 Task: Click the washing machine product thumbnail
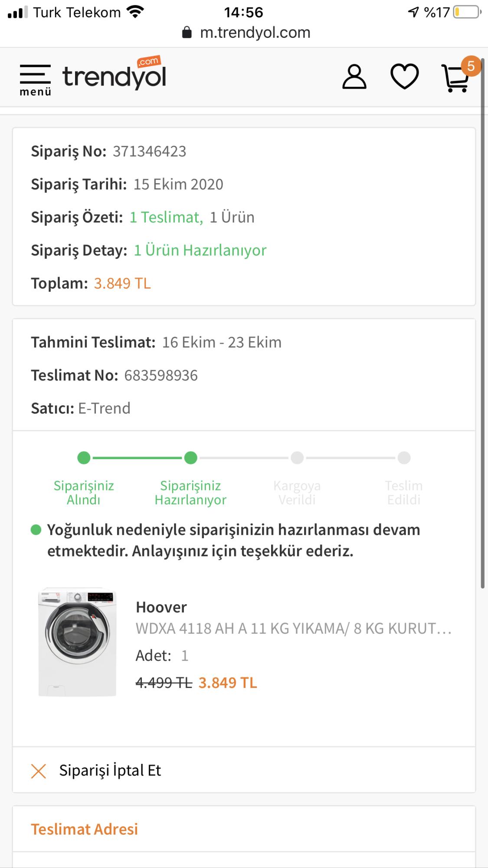pos(77,642)
